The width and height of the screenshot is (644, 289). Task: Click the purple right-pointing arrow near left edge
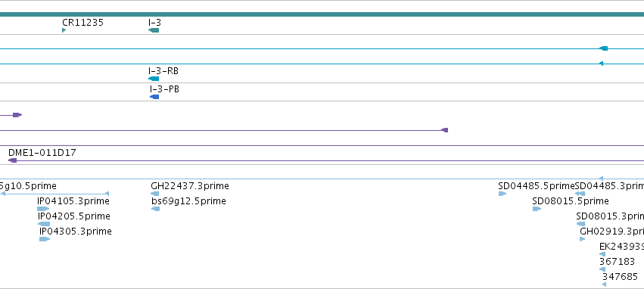pos(17,115)
